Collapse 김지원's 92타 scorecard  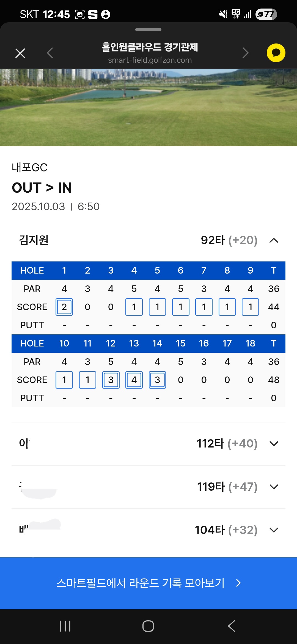[x=274, y=241]
